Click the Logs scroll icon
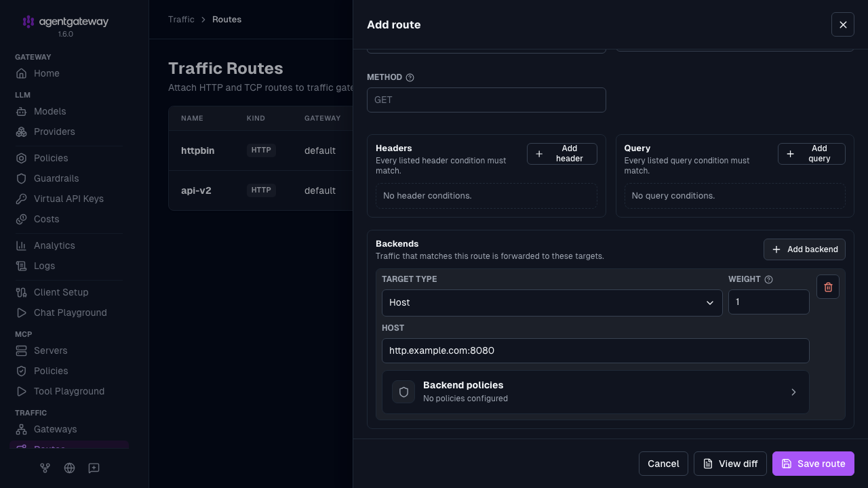 click(22, 266)
